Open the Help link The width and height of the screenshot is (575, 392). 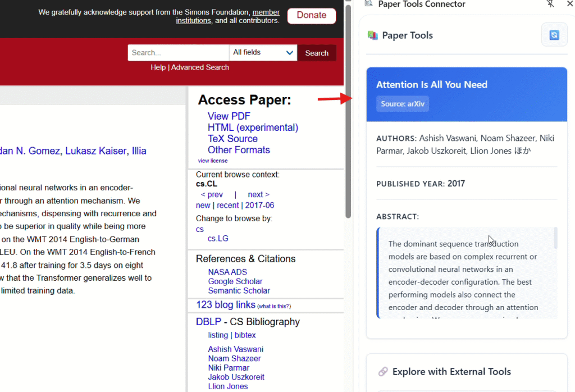click(x=158, y=67)
